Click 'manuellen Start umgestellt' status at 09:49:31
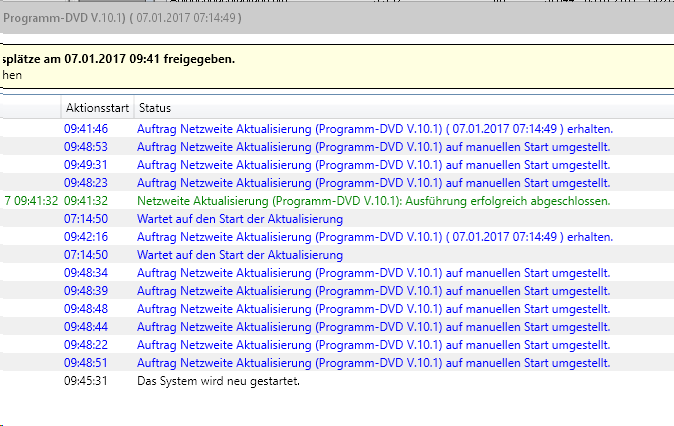674x426 pixels. pos(374,165)
